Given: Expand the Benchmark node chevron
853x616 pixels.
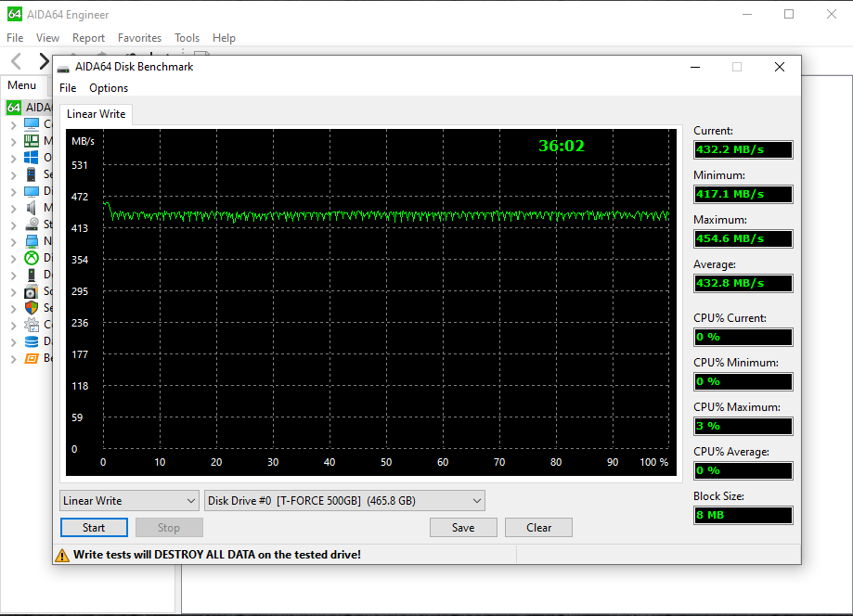Looking at the screenshot, I should coord(14,359).
